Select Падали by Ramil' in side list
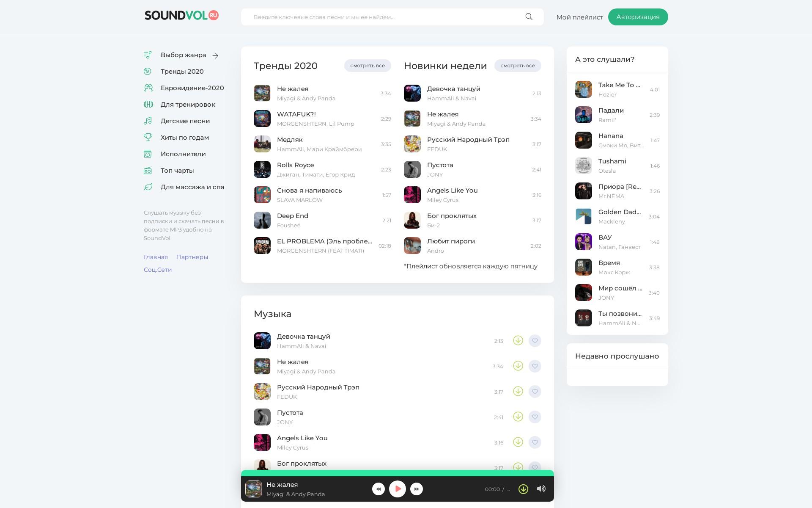 617,115
